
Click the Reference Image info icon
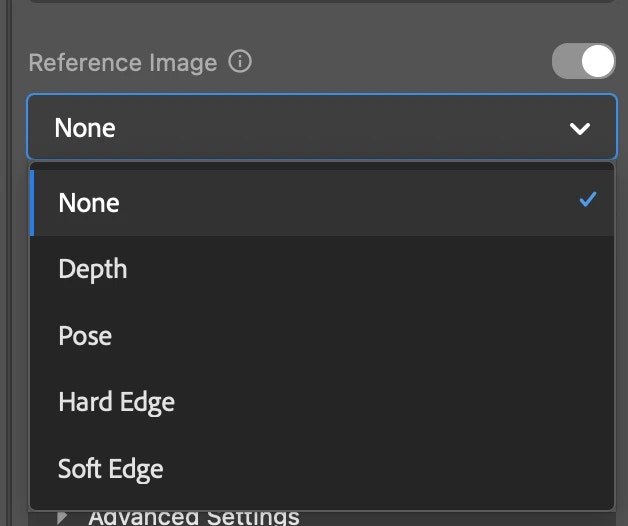point(240,62)
